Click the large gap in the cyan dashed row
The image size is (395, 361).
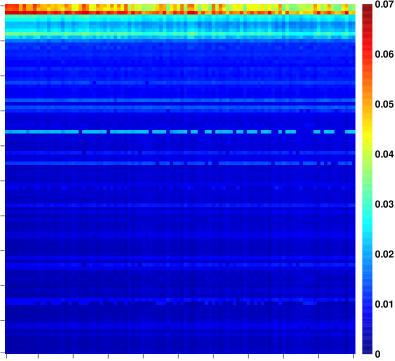[305, 132]
